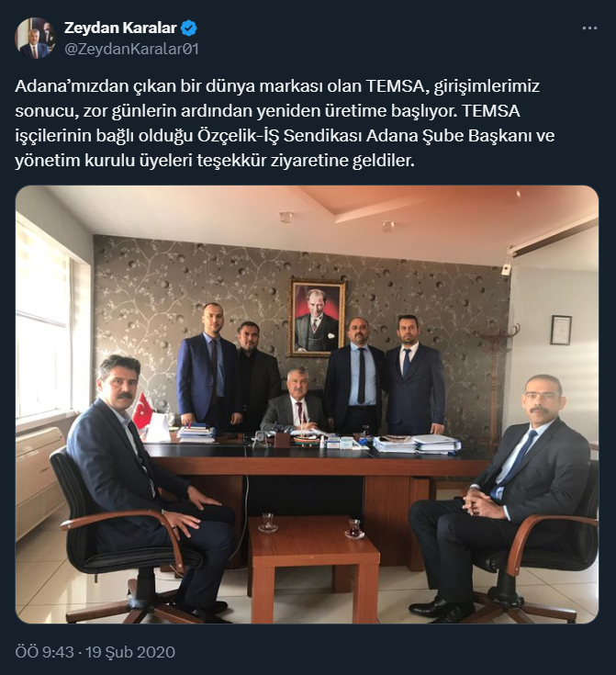
Task: Click the blue verified badge
Action: pos(189,28)
